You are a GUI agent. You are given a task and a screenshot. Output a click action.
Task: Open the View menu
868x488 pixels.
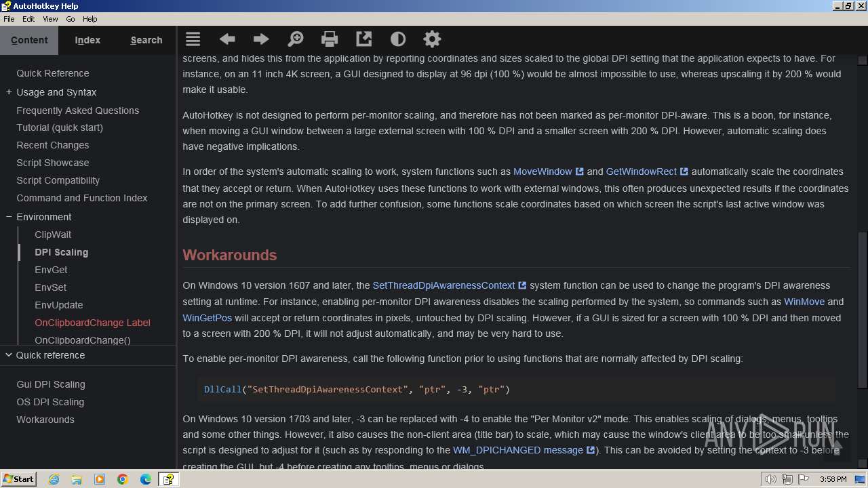click(x=50, y=19)
